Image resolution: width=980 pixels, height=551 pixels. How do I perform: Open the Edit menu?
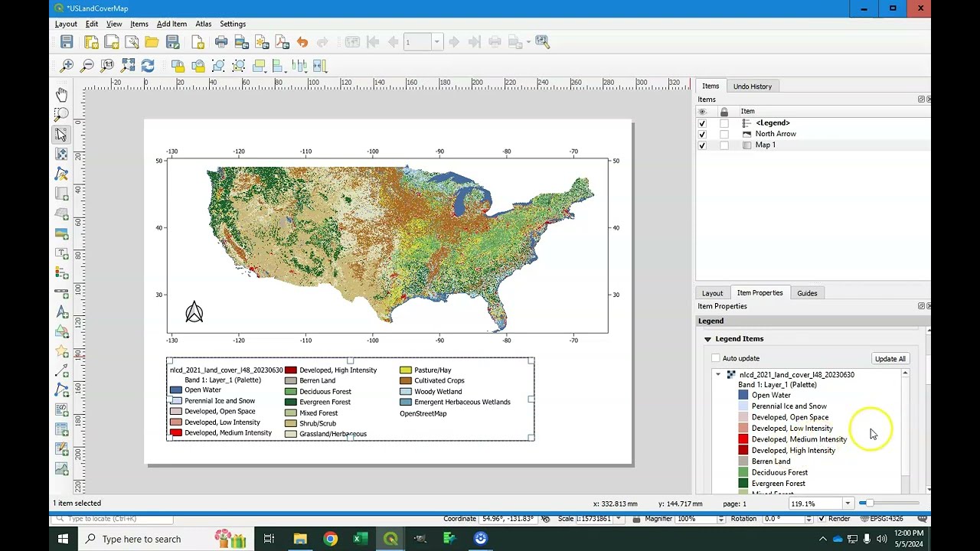(x=92, y=24)
